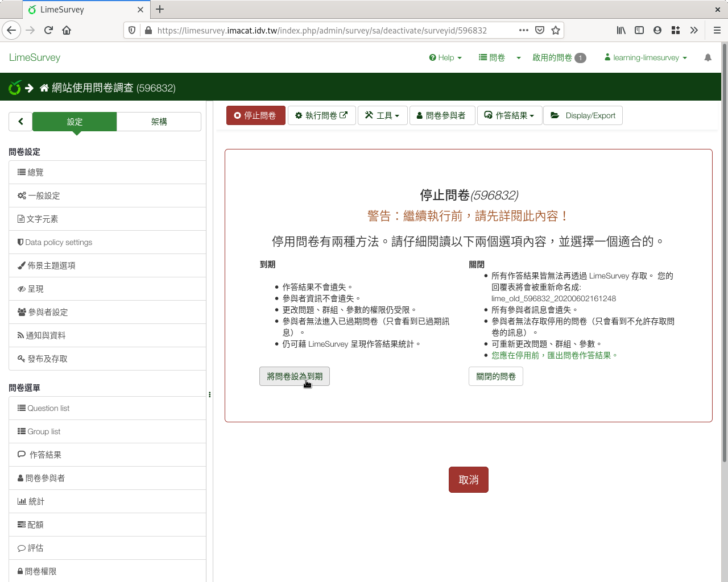Click Display/Export button
Viewport: 728px width, 582px height.
(583, 115)
